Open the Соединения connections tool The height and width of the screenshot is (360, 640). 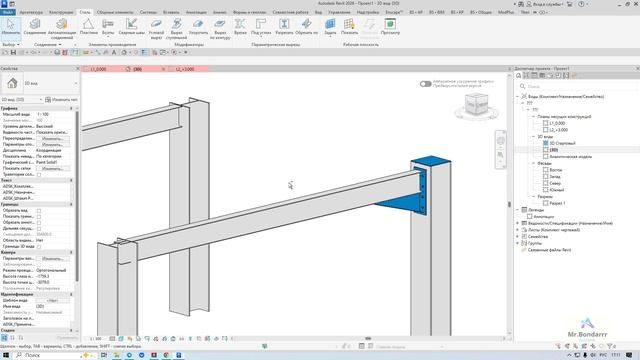click(x=35, y=27)
